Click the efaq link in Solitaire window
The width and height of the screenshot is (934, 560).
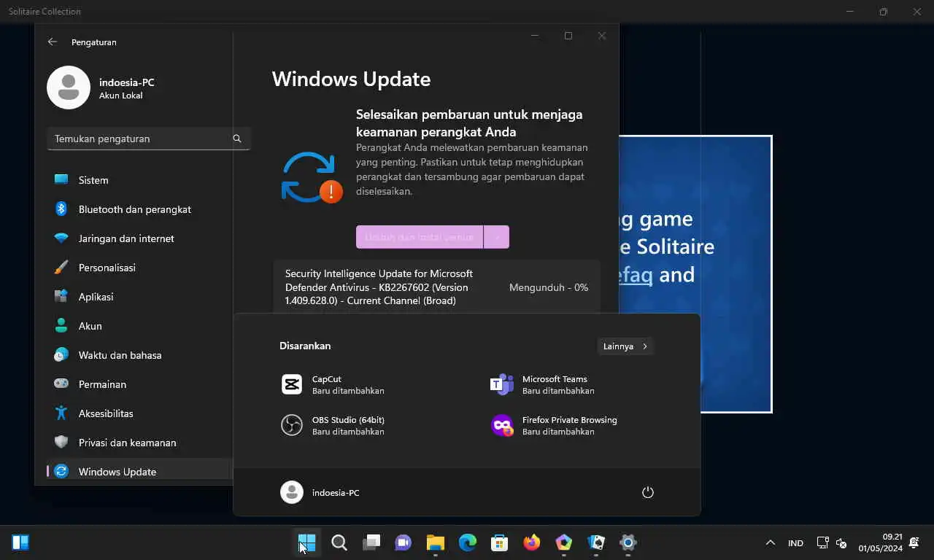pyautogui.click(x=635, y=275)
